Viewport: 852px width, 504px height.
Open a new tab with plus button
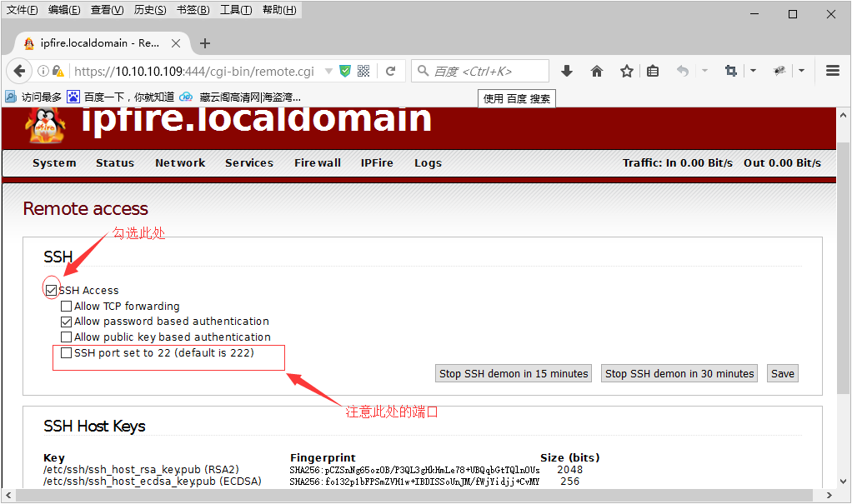[205, 43]
